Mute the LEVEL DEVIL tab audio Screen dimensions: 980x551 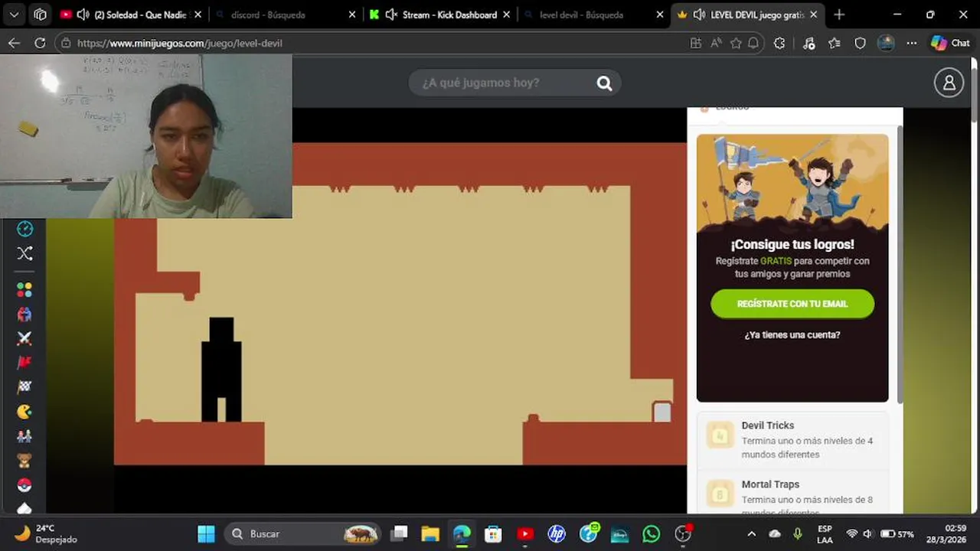click(699, 15)
